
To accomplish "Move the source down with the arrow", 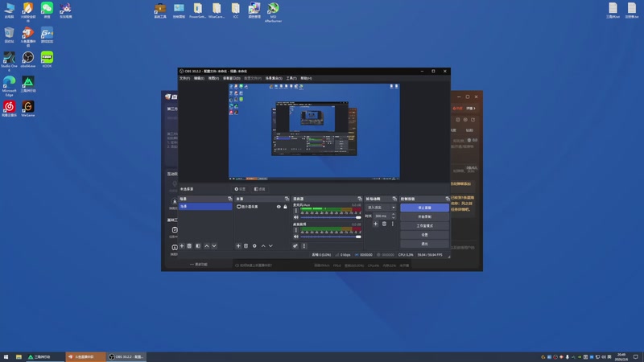I will coord(270,246).
